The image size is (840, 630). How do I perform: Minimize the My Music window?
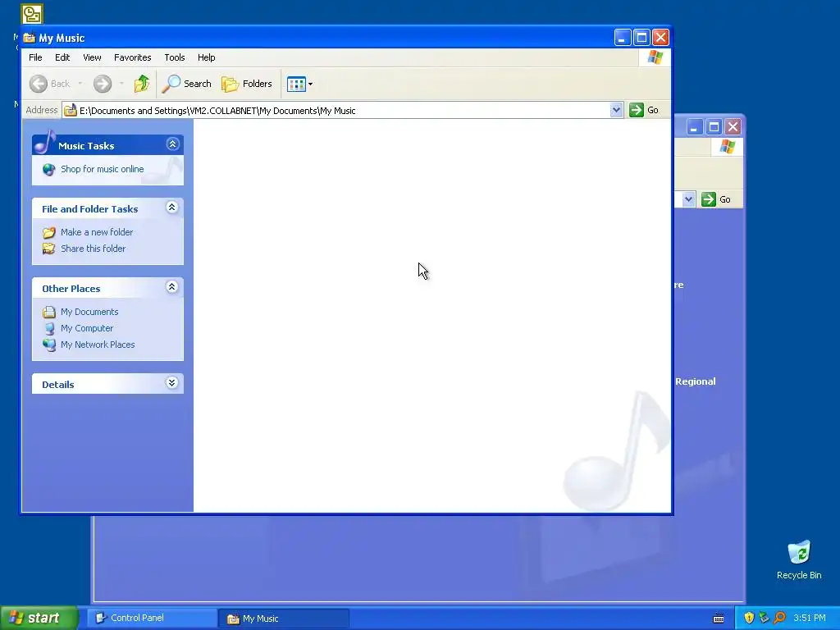tap(622, 38)
